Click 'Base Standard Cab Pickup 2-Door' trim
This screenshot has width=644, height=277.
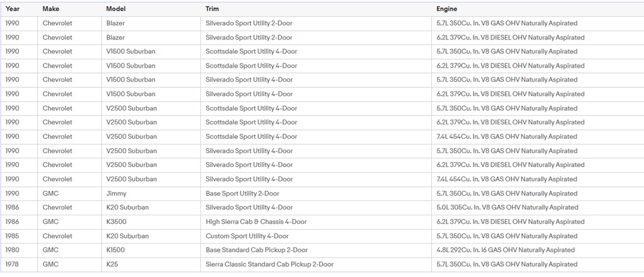pos(257,250)
